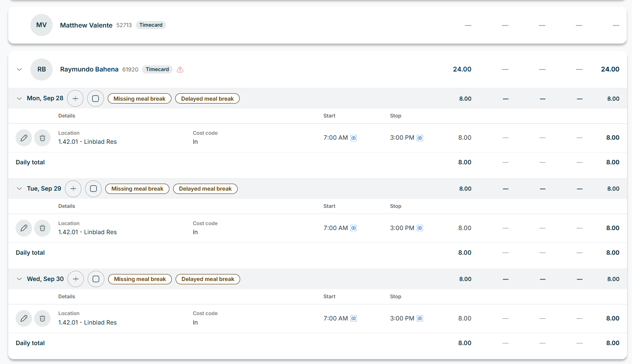Click Delayed meal break tag on Wed, Sep 30
The width and height of the screenshot is (632, 364).
[208, 279]
